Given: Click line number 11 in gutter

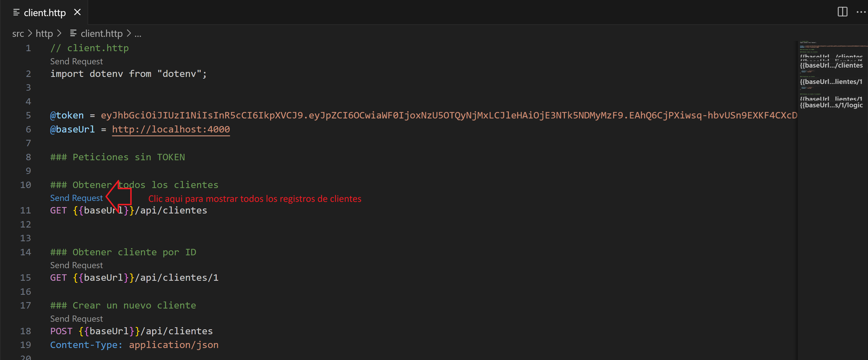Looking at the screenshot, I should 26,211.
